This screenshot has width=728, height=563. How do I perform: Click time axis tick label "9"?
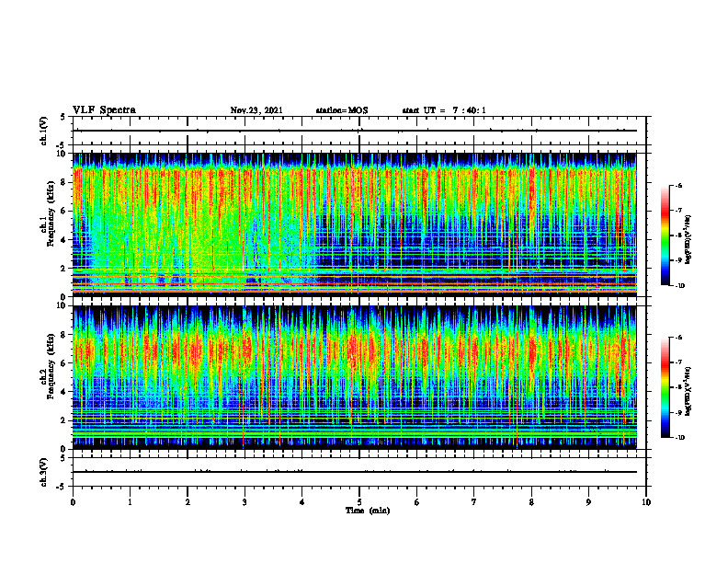pos(588,502)
